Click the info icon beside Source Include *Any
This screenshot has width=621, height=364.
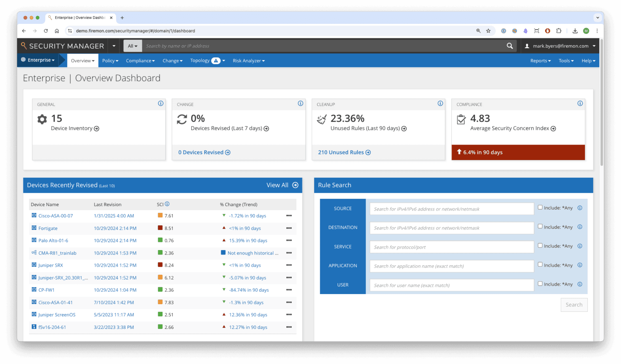(x=580, y=207)
